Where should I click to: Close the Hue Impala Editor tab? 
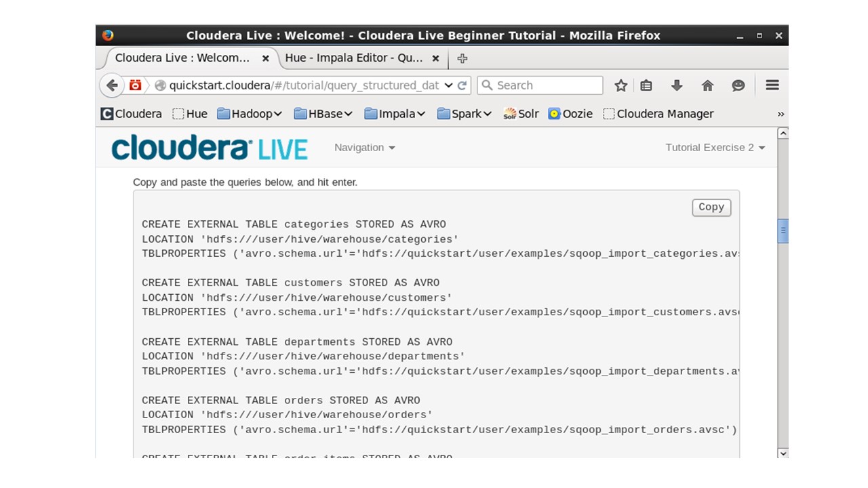coord(436,58)
